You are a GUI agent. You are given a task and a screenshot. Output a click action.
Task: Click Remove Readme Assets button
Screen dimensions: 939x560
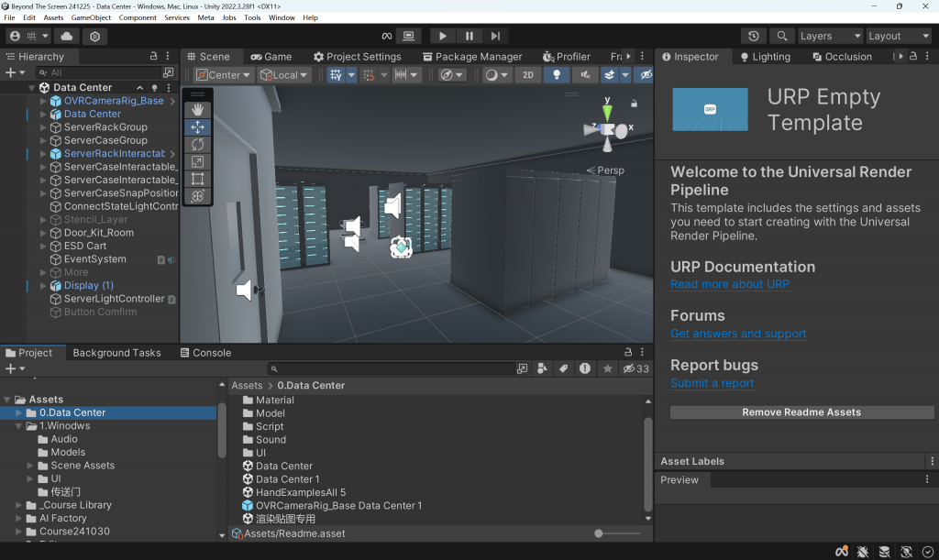(x=801, y=412)
